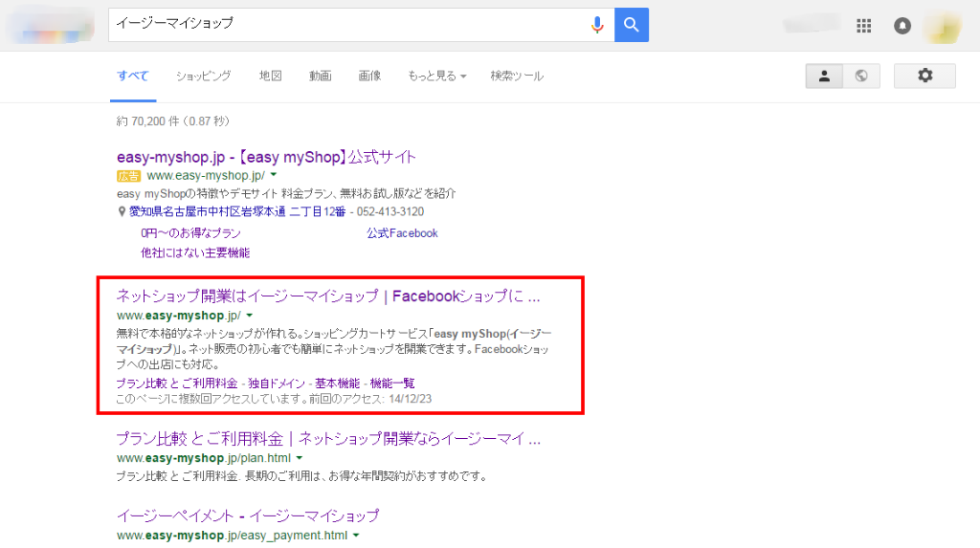Click 独自ドメイン sub-link
980x548 pixels.
pos(277,384)
